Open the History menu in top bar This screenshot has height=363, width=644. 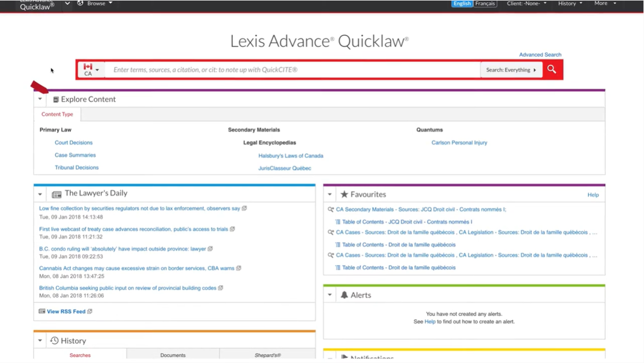570,4
